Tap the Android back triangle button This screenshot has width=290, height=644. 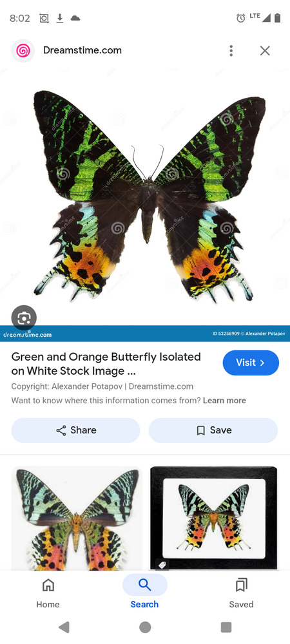point(64,627)
